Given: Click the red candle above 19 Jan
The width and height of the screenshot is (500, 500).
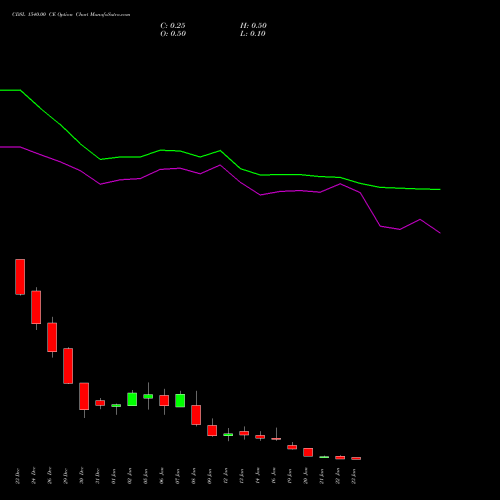Looking at the screenshot, I should pos(292,447).
